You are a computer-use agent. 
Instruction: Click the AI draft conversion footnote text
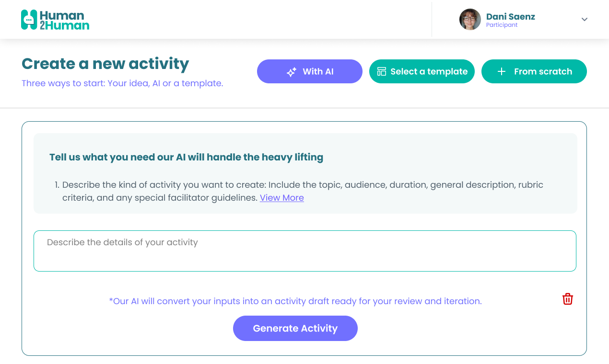pyautogui.click(x=295, y=301)
